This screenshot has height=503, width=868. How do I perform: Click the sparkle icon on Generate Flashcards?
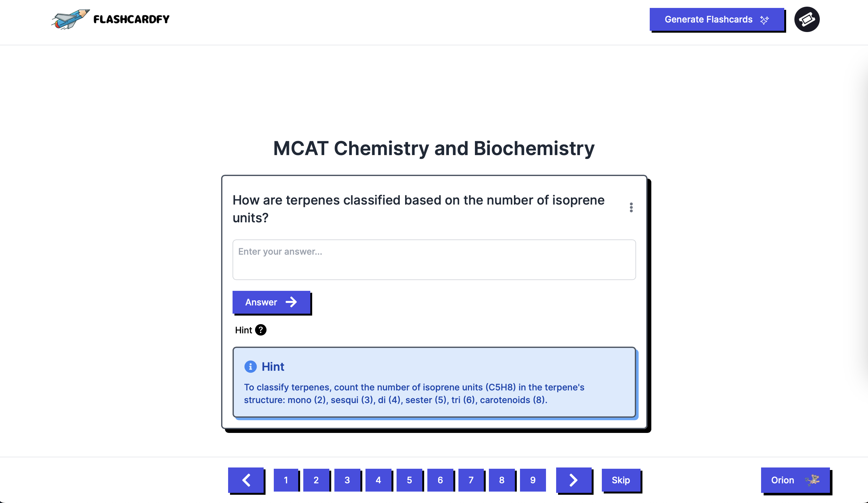pyautogui.click(x=764, y=20)
